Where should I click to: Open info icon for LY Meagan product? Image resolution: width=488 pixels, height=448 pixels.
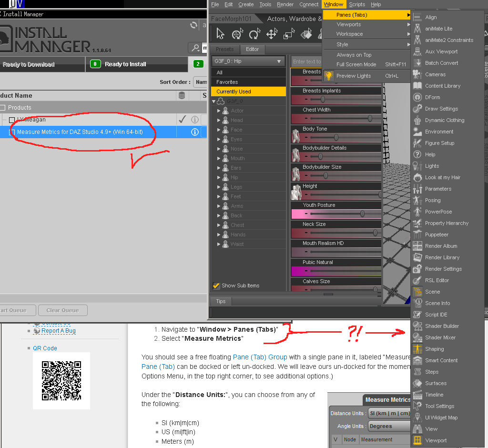(x=195, y=120)
